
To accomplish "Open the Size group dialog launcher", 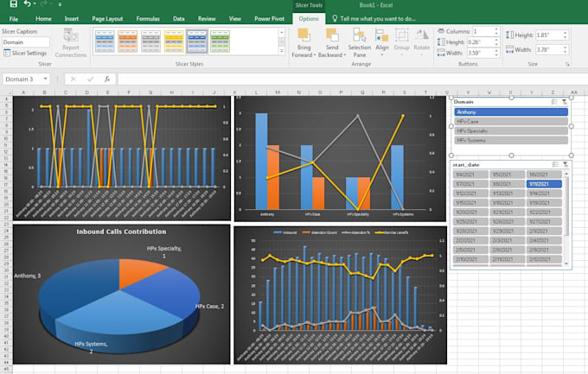I will point(567,65).
